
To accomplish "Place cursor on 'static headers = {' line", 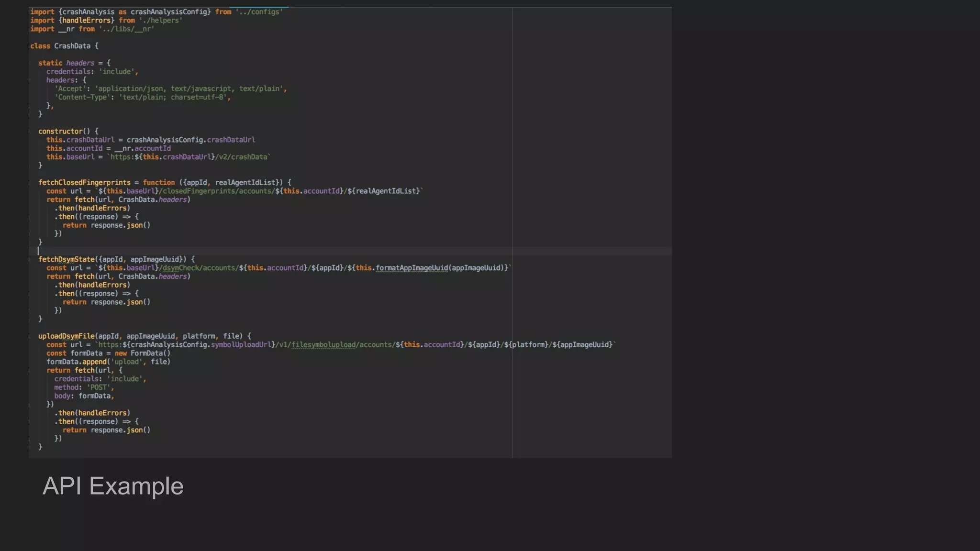I will [x=74, y=63].
